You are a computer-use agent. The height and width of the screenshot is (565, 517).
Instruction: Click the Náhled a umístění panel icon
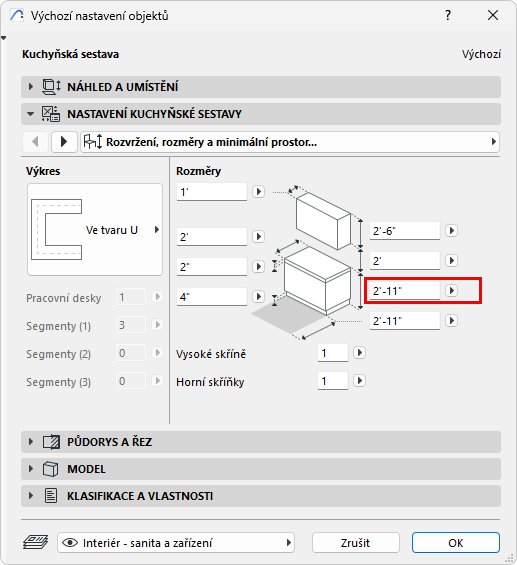pos(51,87)
